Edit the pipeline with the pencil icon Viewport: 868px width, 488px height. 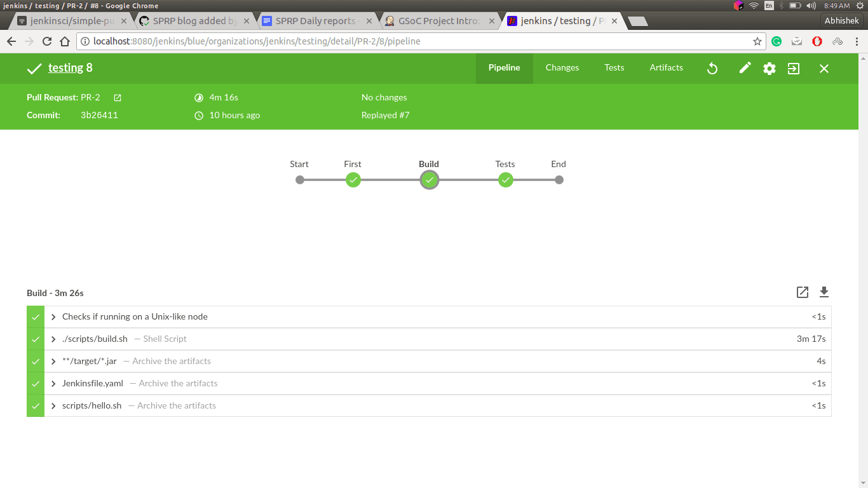745,68
